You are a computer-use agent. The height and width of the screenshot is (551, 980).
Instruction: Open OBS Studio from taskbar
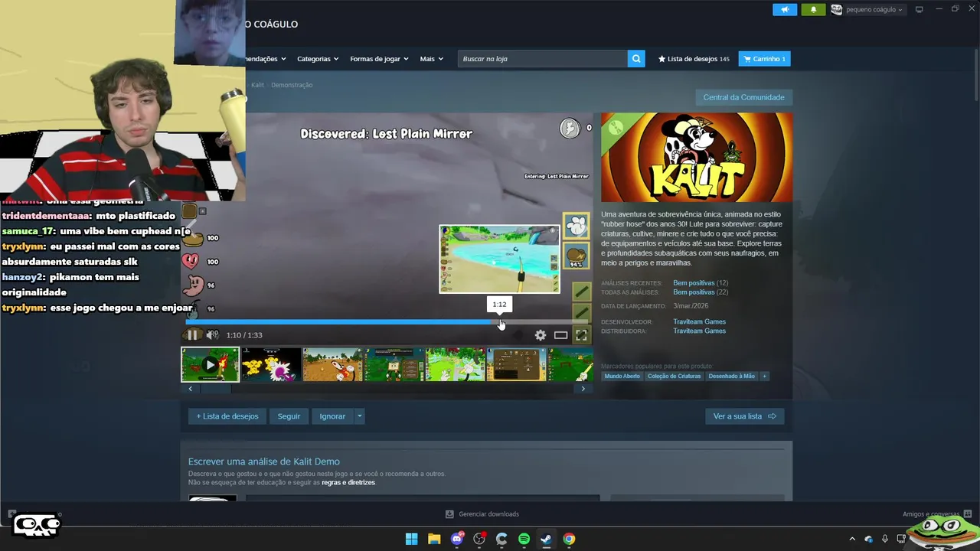tap(479, 539)
